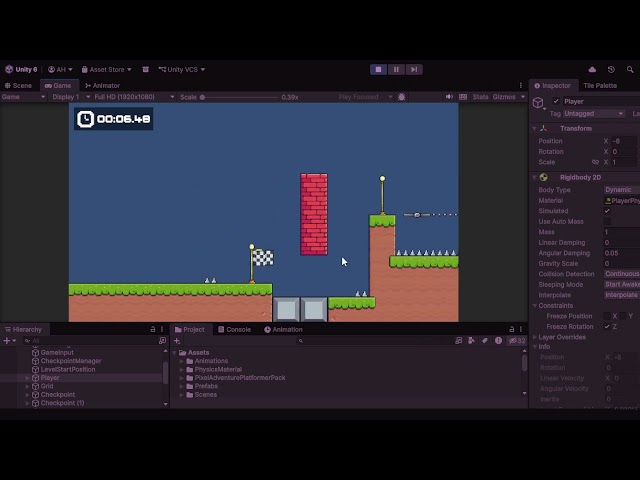640x480 pixels.
Task: Enable Freeze Position X checkbox
Action: 607,316
